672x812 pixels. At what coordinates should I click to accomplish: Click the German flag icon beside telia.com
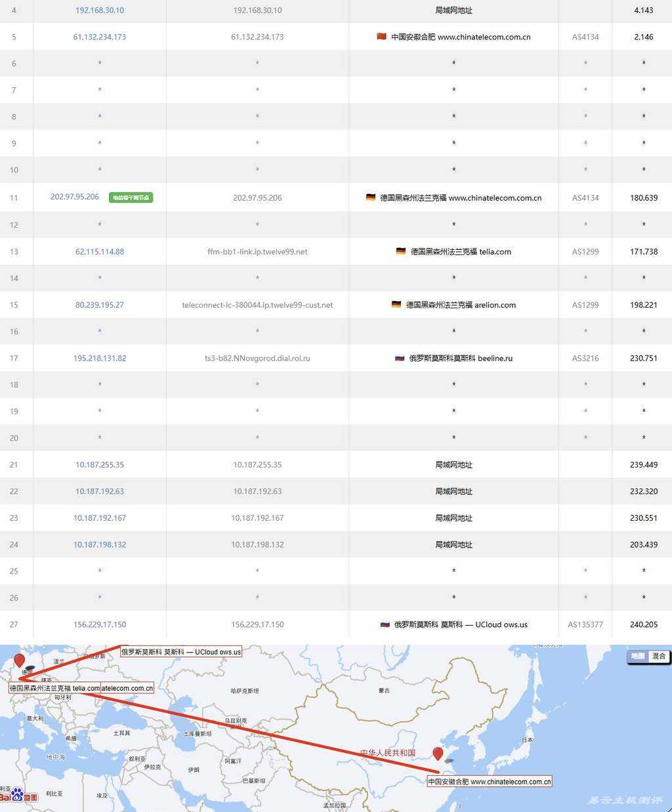tap(401, 251)
